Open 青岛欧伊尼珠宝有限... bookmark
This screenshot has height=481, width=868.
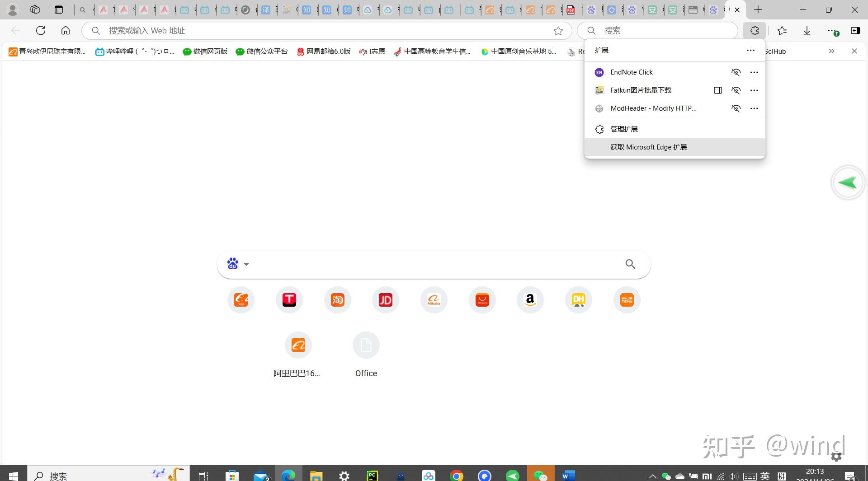[x=47, y=51]
